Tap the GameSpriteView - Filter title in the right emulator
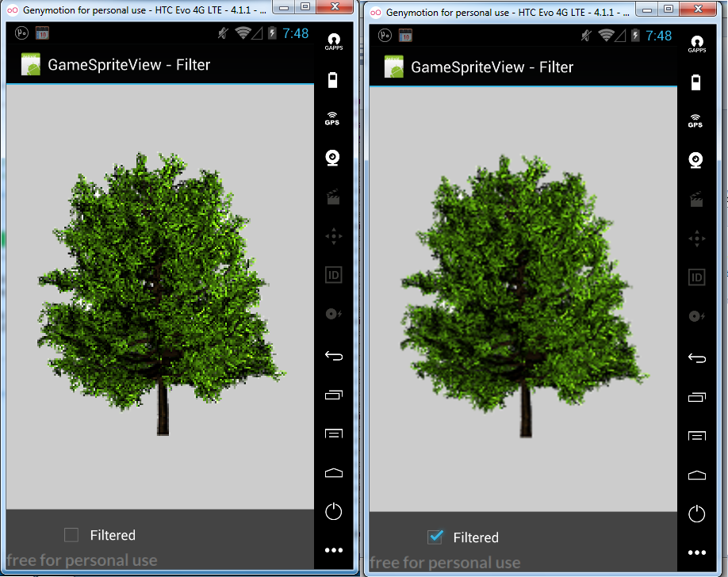Viewport: 728px width, 577px height. click(492, 67)
